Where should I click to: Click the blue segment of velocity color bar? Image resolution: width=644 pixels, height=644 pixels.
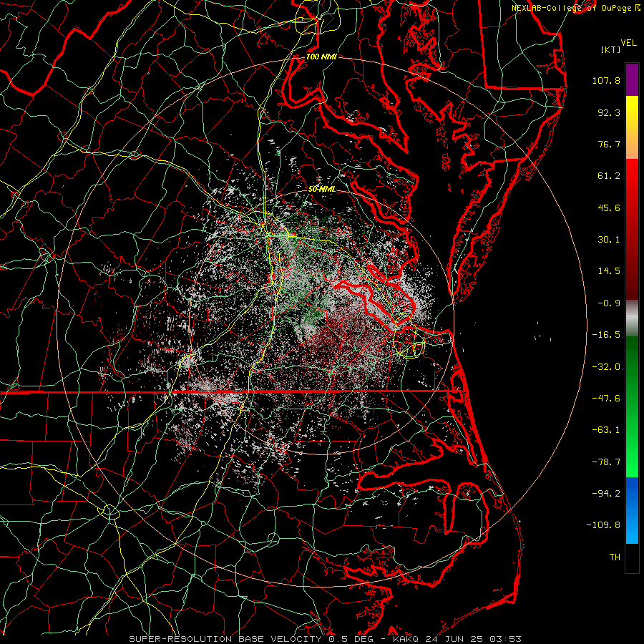point(632,510)
